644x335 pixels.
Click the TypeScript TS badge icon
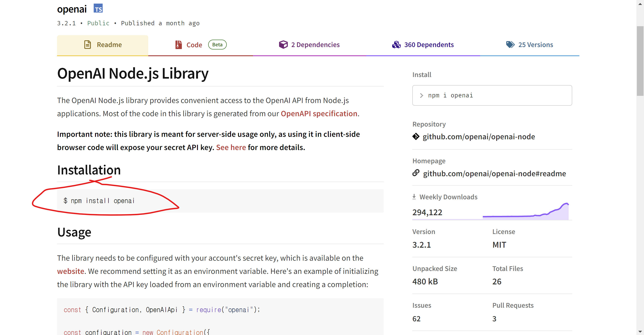[98, 9]
